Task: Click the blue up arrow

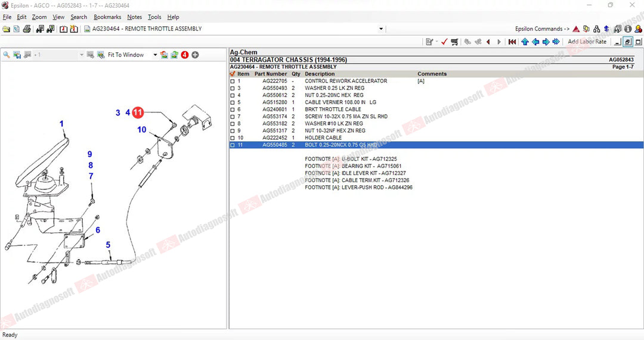Action: (x=525, y=42)
